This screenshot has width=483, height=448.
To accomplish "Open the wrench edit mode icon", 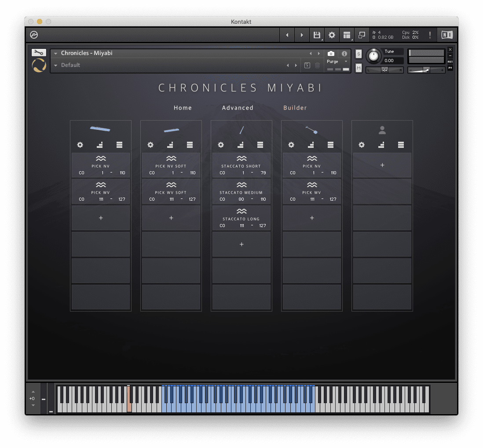I will 39,52.
